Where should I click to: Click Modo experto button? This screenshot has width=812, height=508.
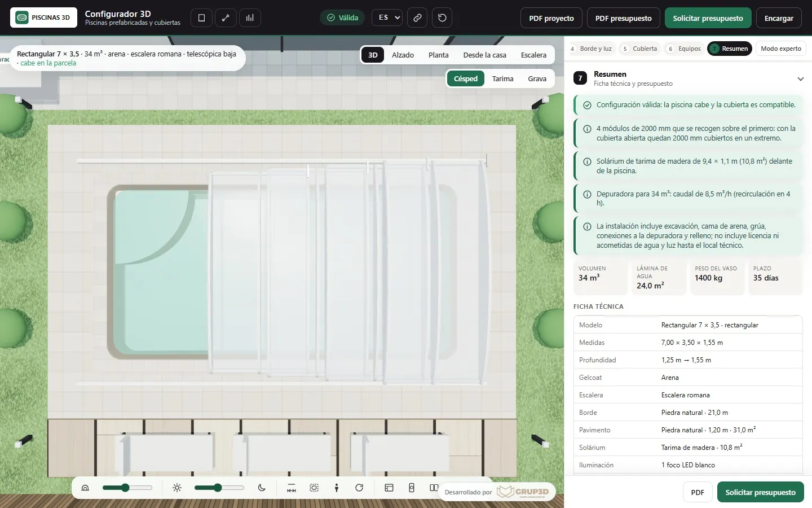pyautogui.click(x=781, y=49)
